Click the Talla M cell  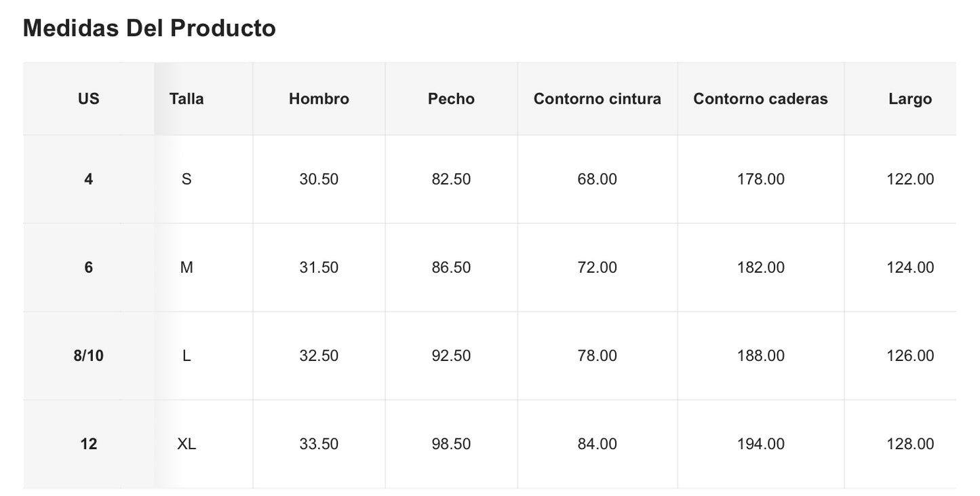click(x=187, y=267)
